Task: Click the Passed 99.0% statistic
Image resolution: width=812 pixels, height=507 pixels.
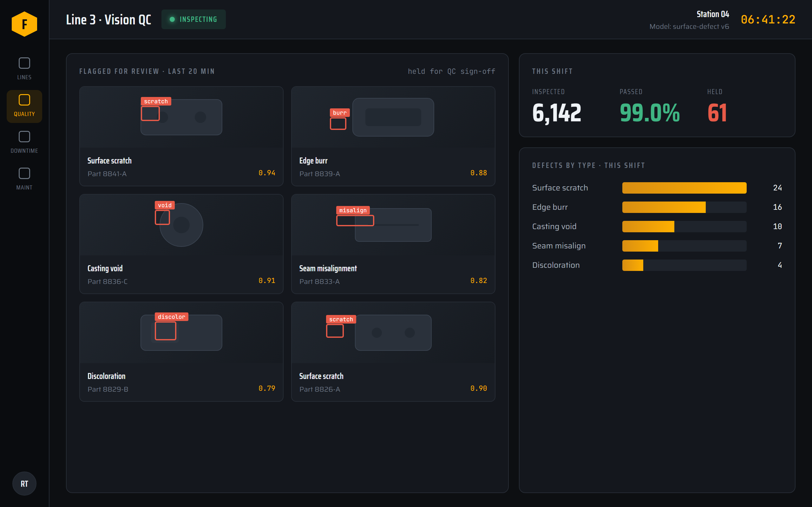Action: (650, 113)
